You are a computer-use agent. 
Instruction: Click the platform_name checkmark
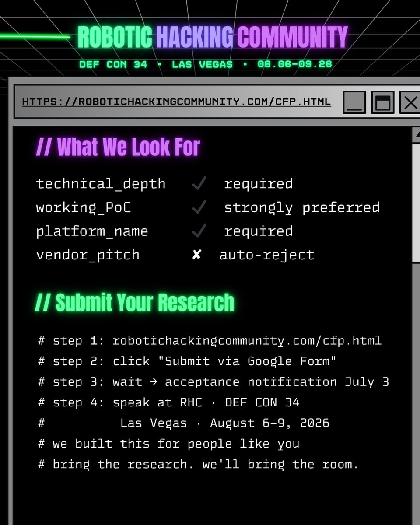[199, 231]
